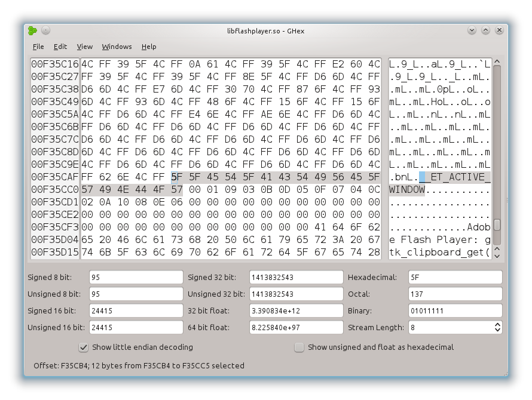Click the Signed 8 bit value field
This screenshot has height=400, width=532.
click(x=136, y=277)
